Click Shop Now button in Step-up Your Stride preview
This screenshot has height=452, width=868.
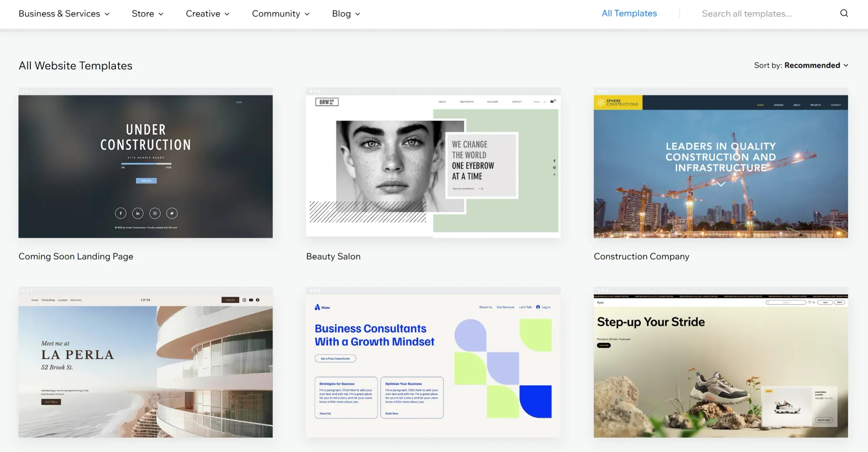coord(604,345)
